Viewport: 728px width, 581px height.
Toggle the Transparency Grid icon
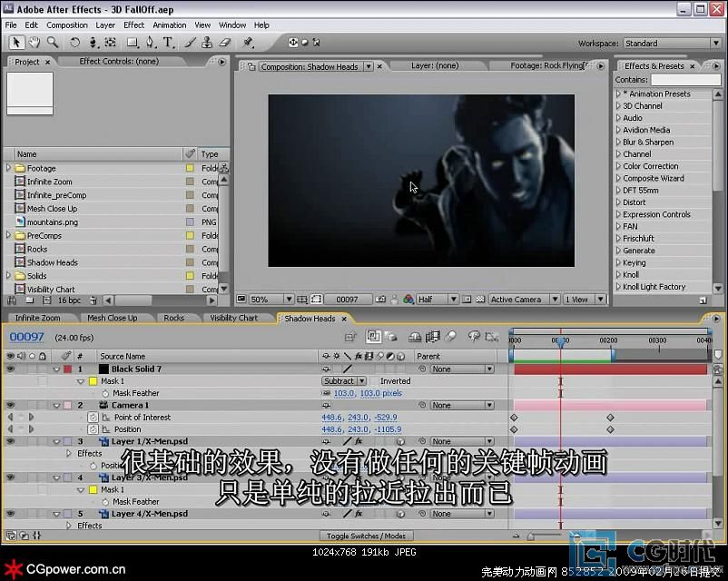[x=480, y=300]
